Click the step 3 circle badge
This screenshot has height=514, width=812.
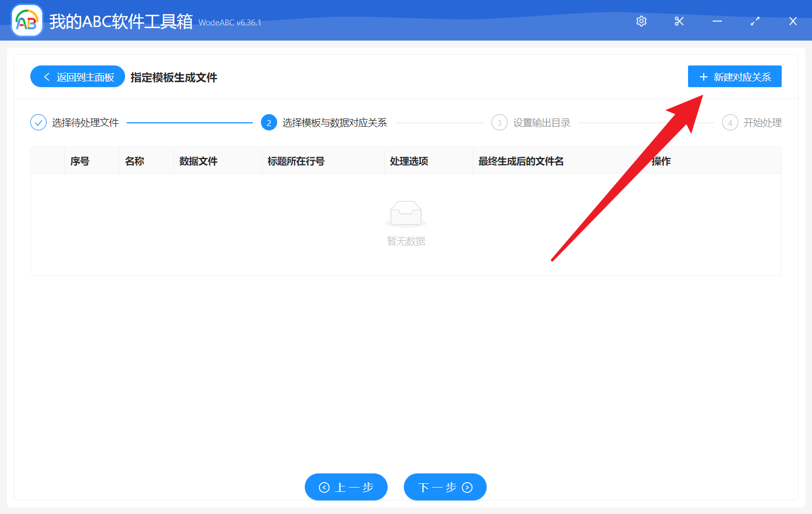coord(499,122)
